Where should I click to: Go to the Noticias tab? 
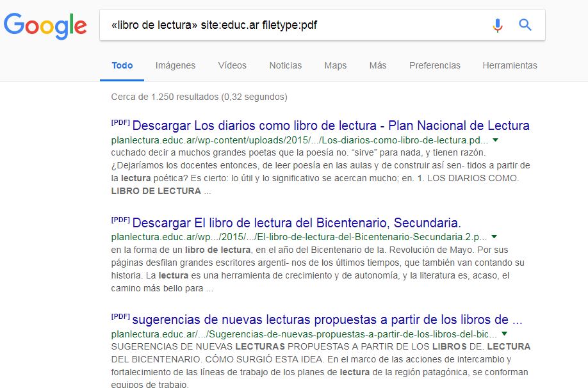coord(285,65)
